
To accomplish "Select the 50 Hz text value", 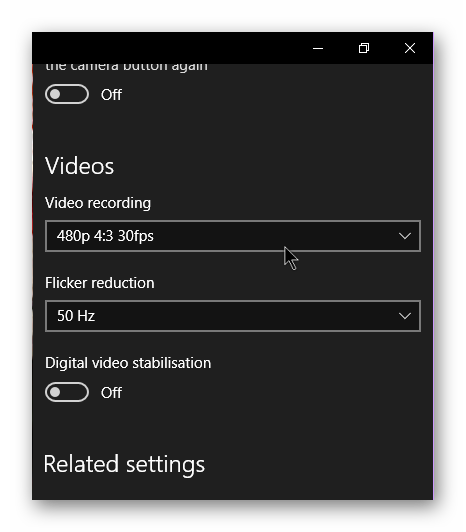I will [76, 316].
